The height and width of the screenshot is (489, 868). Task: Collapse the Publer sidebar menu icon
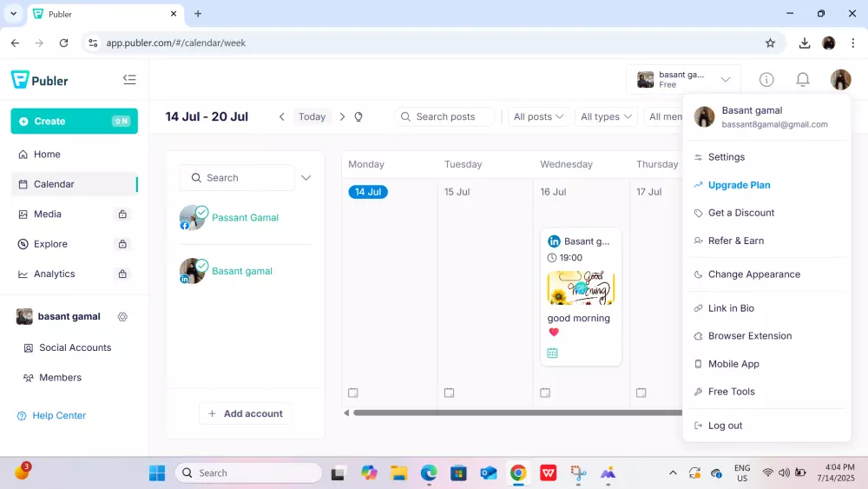tap(129, 80)
